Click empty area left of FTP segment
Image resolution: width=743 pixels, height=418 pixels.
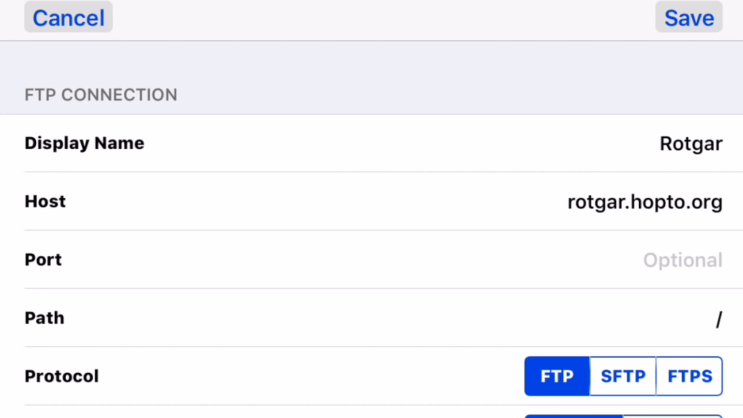pyautogui.click(x=320, y=377)
